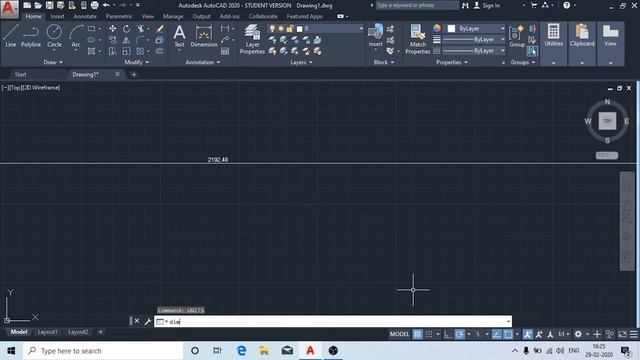Open the annotation scale 1:1 dropdown

(564, 334)
